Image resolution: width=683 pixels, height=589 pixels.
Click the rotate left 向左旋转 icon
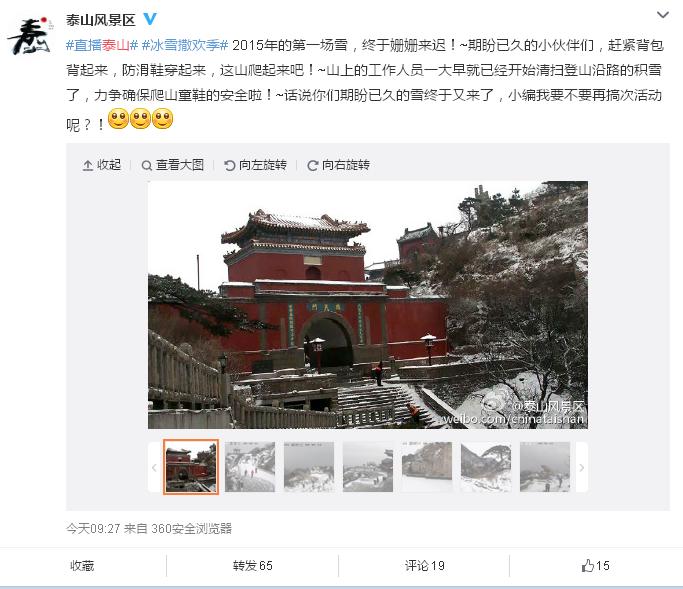coord(230,165)
